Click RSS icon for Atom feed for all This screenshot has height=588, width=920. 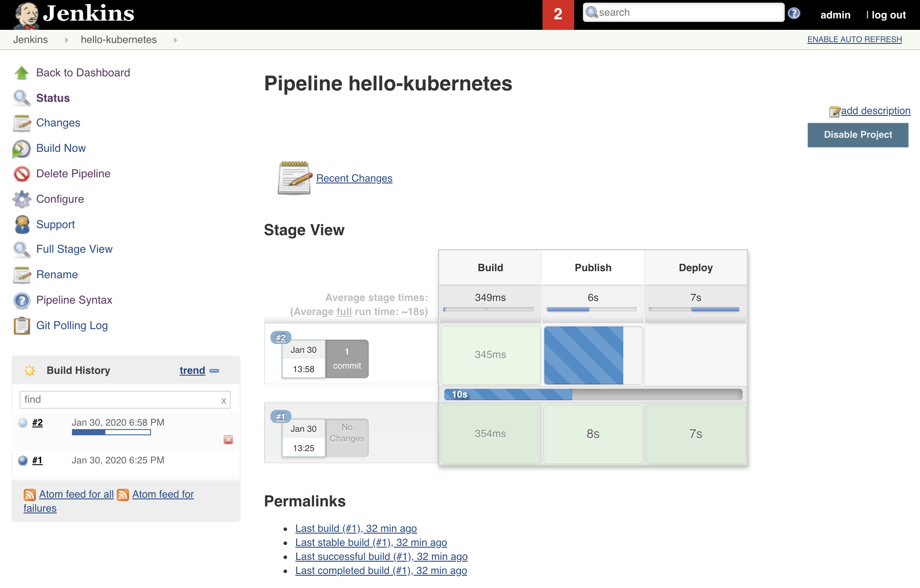tap(30, 495)
